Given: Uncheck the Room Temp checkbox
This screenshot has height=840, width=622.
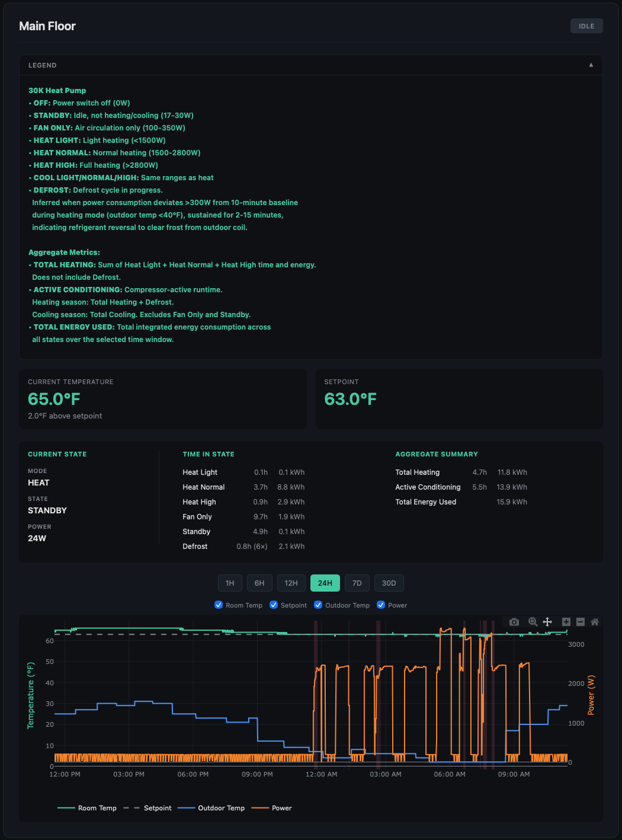Looking at the screenshot, I should (219, 605).
